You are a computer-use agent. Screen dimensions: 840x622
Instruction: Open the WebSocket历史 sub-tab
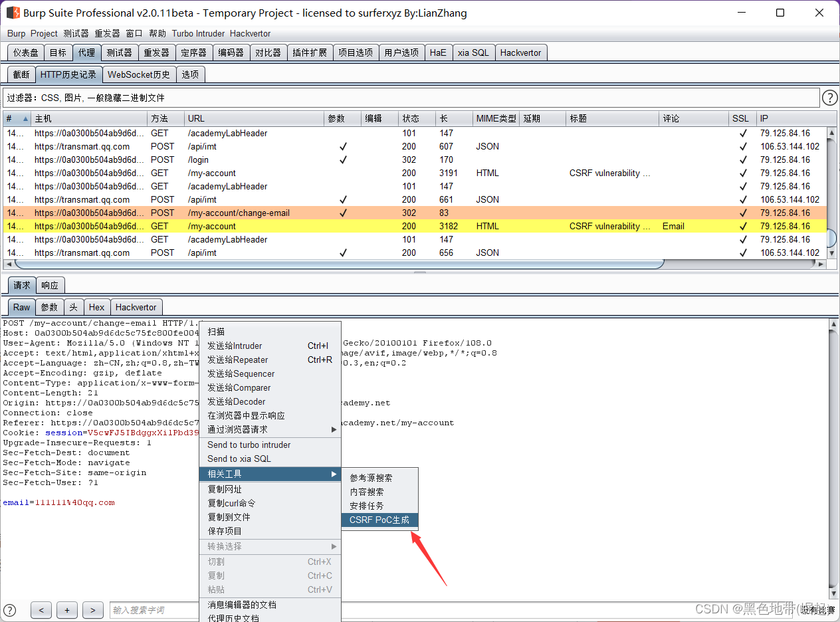click(139, 74)
